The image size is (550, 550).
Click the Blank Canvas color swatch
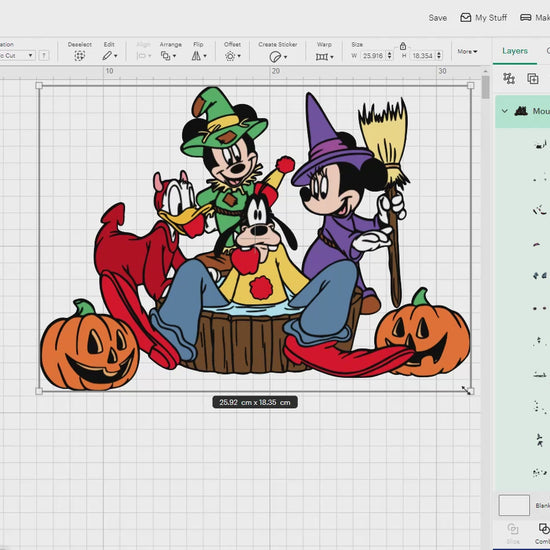click(x=514, y=505)
